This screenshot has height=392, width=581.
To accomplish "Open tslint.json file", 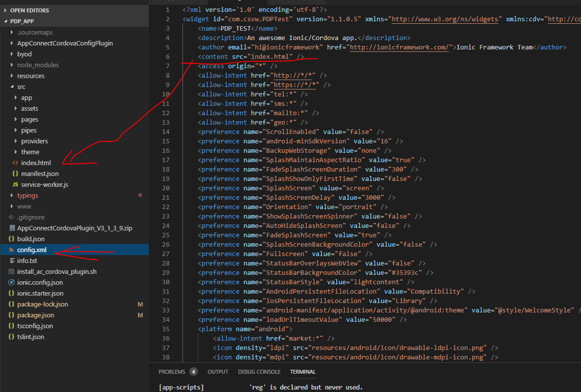I will [x=30, y=337].
